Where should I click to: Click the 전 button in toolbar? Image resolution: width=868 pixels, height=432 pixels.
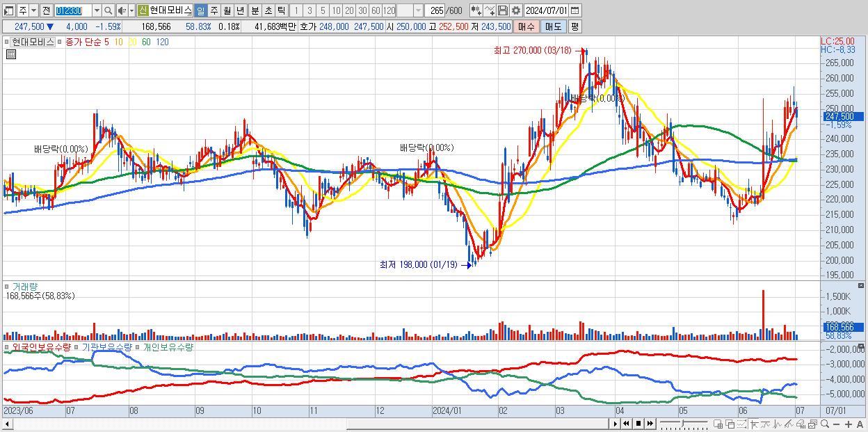click(x=46, y=10)
